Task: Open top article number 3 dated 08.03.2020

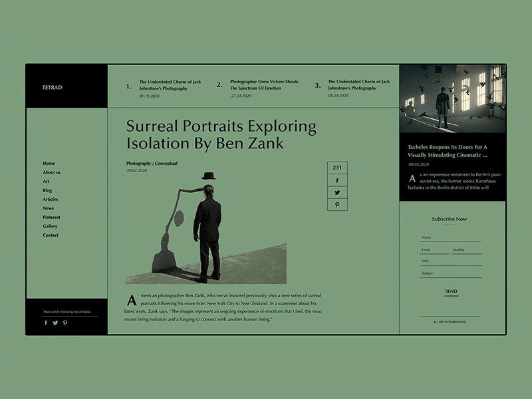Action: point(352,88)
